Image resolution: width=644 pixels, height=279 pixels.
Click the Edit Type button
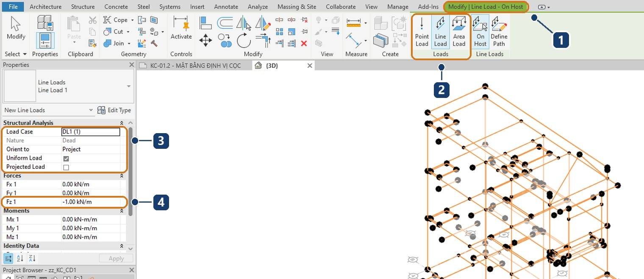[114, 110]
